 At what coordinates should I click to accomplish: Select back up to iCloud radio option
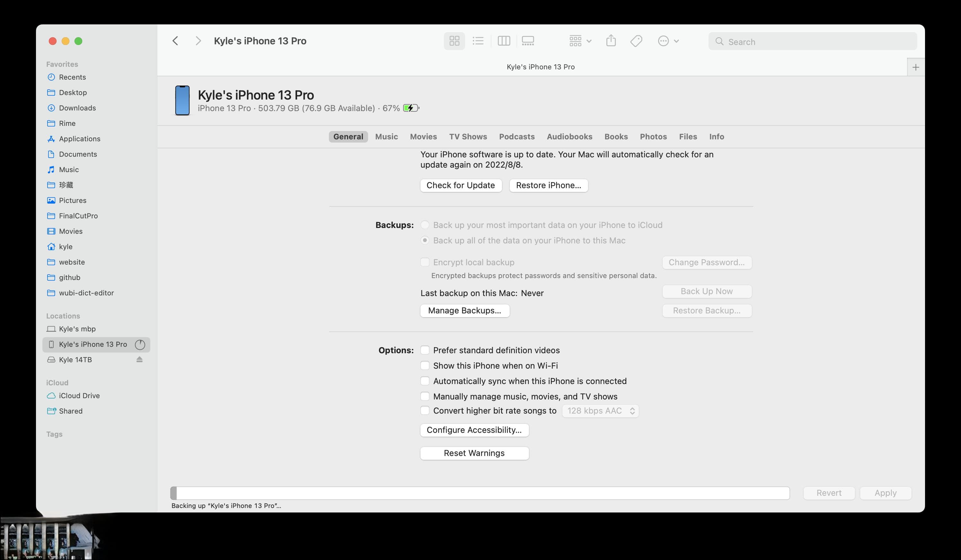[424, 225]
